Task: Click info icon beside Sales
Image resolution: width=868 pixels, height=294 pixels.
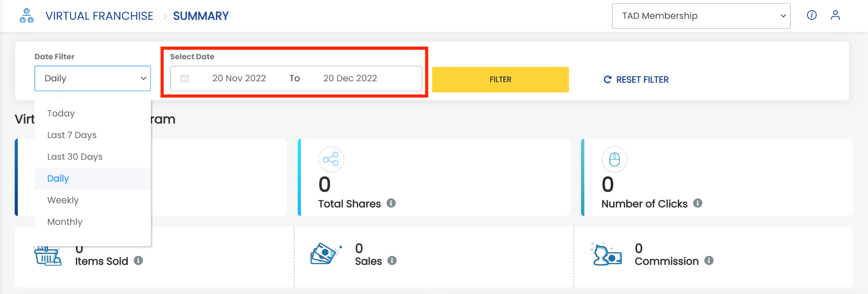Action: (392, 261)
